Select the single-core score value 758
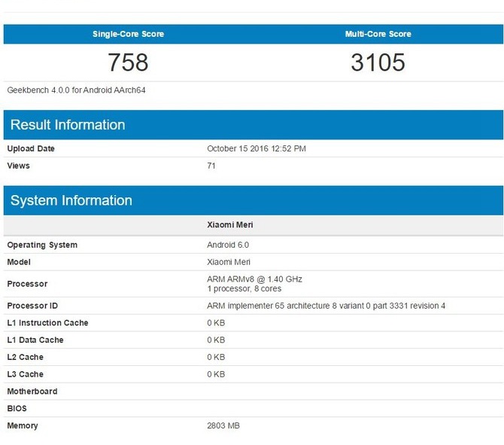This screenshot has width=504, height=445. click(x=128, y=62)
